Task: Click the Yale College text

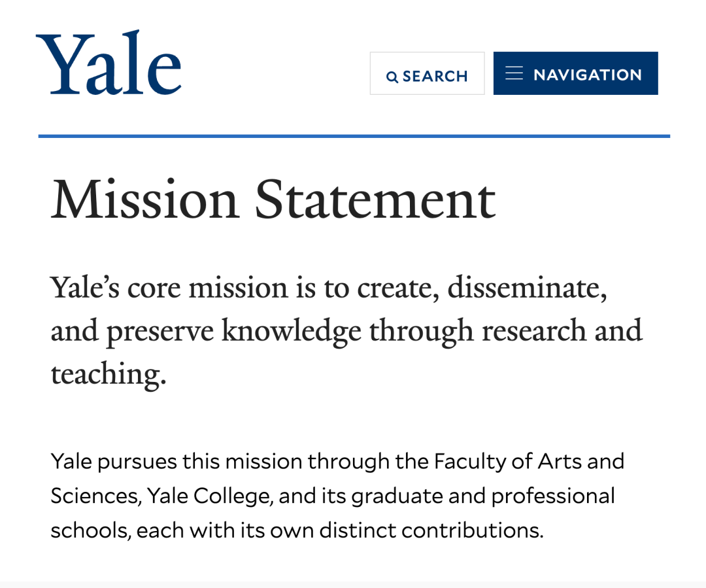Action: point(209,496)
